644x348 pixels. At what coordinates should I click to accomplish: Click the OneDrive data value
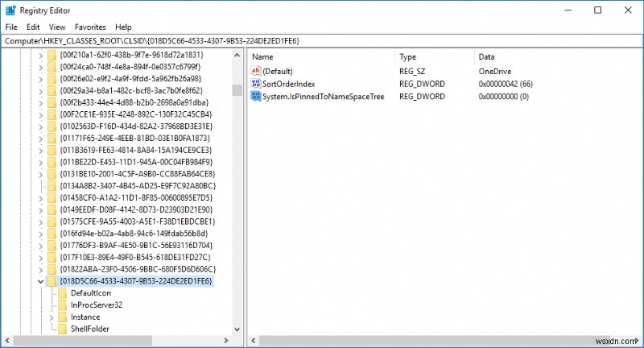tap(494, 71)
